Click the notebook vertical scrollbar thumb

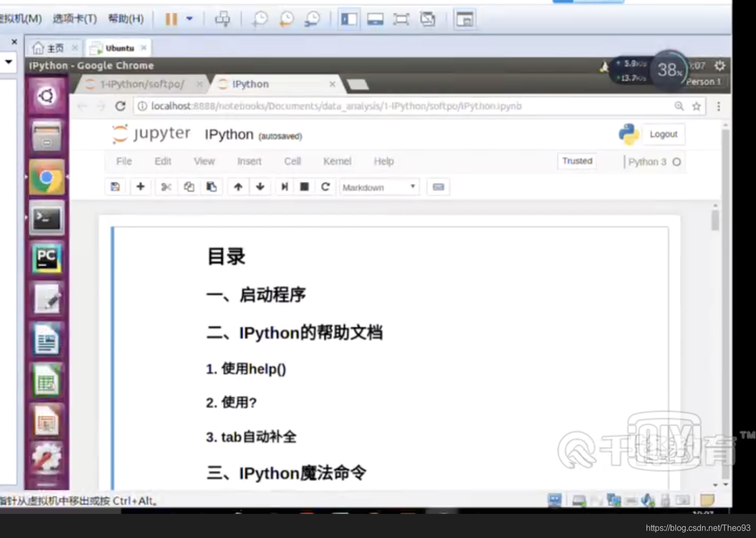pyautogui.click(x=715, y=220)
